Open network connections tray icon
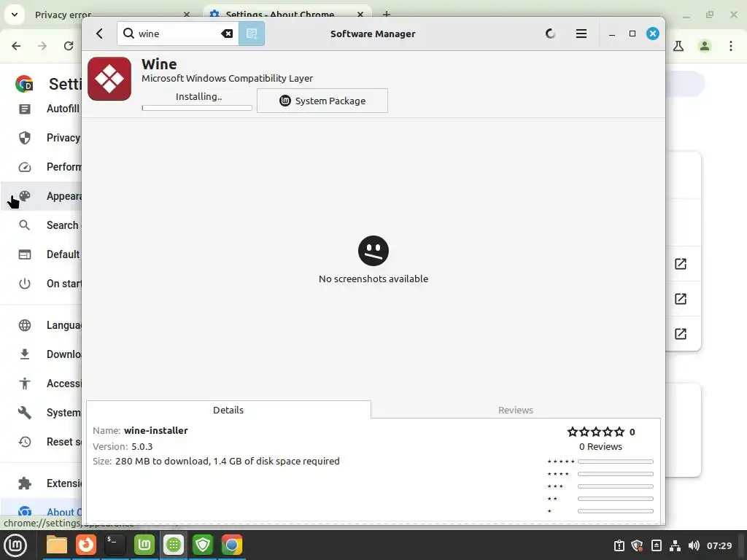The image size is (747, 560). pos(675,545)
